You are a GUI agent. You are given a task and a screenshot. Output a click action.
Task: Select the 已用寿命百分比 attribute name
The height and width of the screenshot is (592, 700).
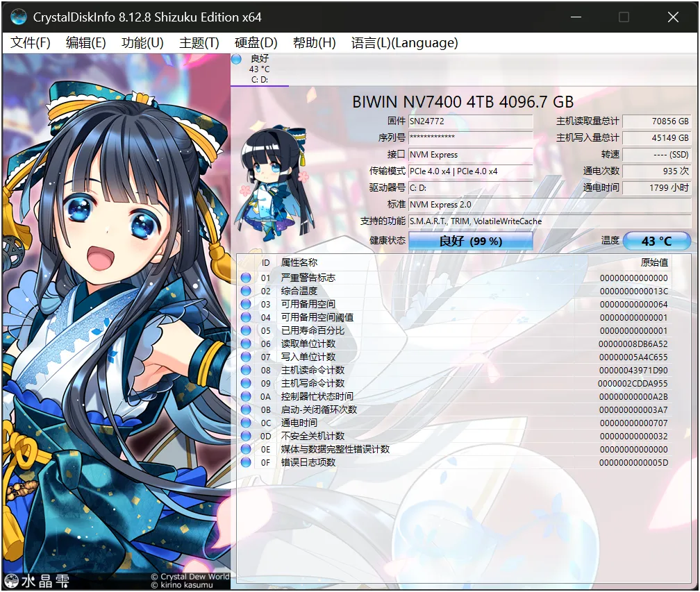[312, 330]
